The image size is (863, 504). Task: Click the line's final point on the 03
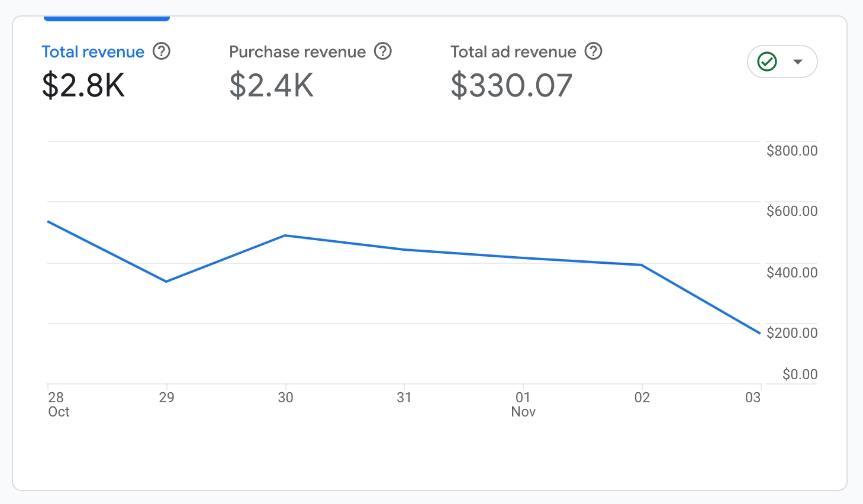(x=760, y=333)
